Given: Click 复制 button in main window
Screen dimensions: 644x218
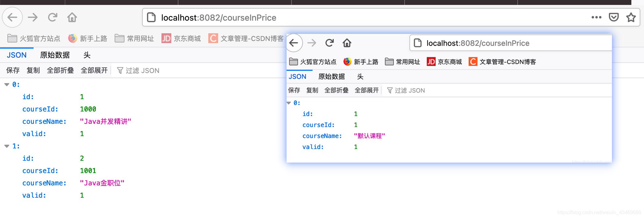Looking at the screenshot, I should click(33, 71).
